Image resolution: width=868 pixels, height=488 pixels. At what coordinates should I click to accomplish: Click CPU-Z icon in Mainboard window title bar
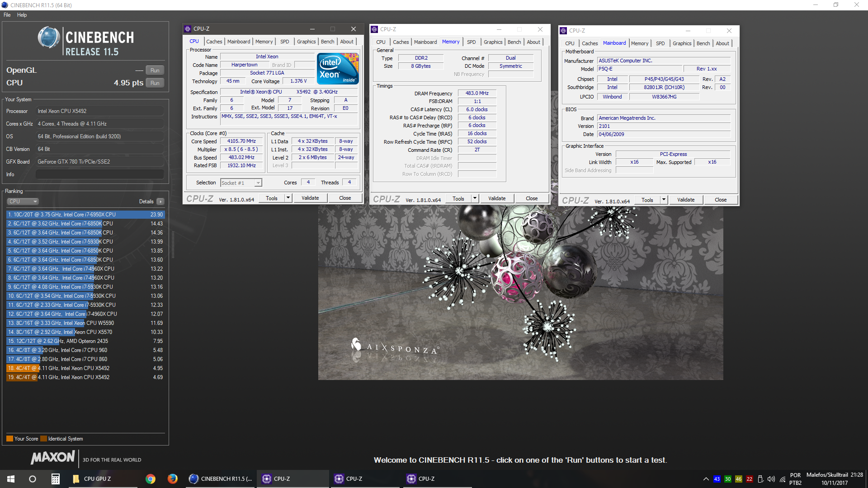coord(563,31)
